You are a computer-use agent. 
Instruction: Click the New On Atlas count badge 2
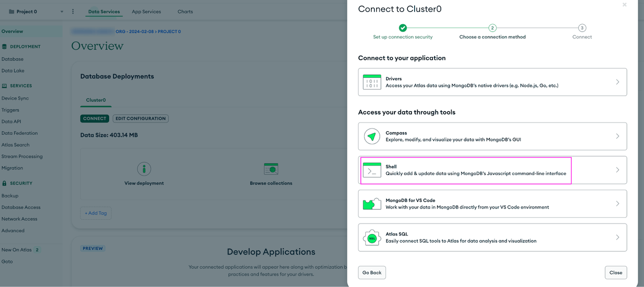coord(37,250)
